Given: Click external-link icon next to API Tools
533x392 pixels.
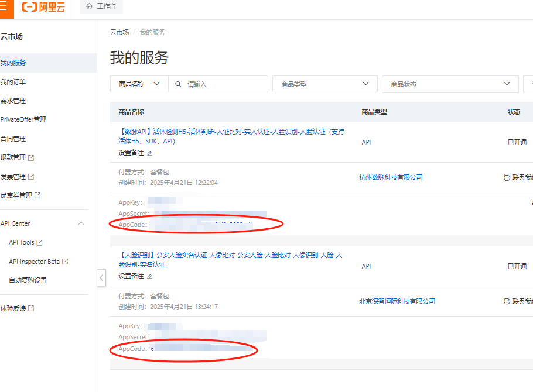Looking at the screenshot, I should tap(39, 243).
